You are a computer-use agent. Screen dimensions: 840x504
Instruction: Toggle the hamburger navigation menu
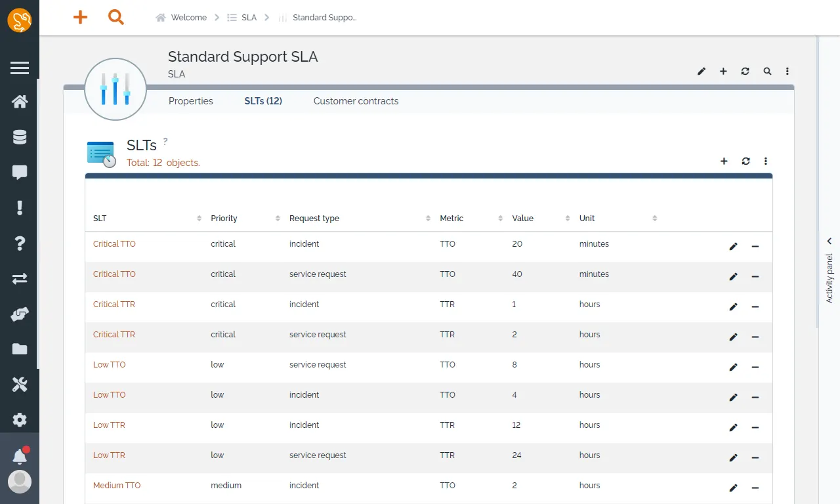tap(20, 68)
